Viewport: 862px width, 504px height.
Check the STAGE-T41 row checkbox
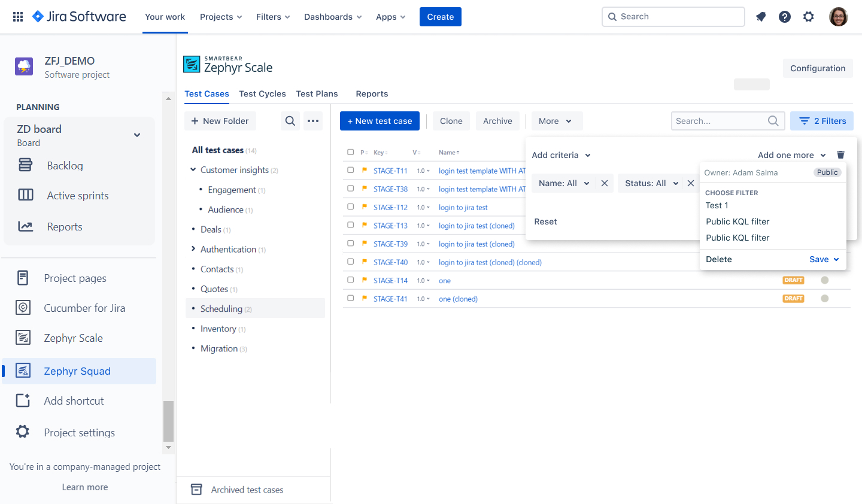351,298
